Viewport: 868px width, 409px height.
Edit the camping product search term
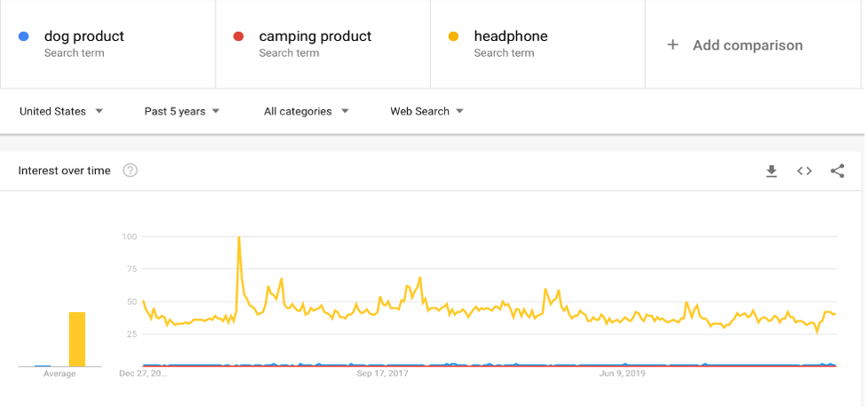[x=315, y=36]
